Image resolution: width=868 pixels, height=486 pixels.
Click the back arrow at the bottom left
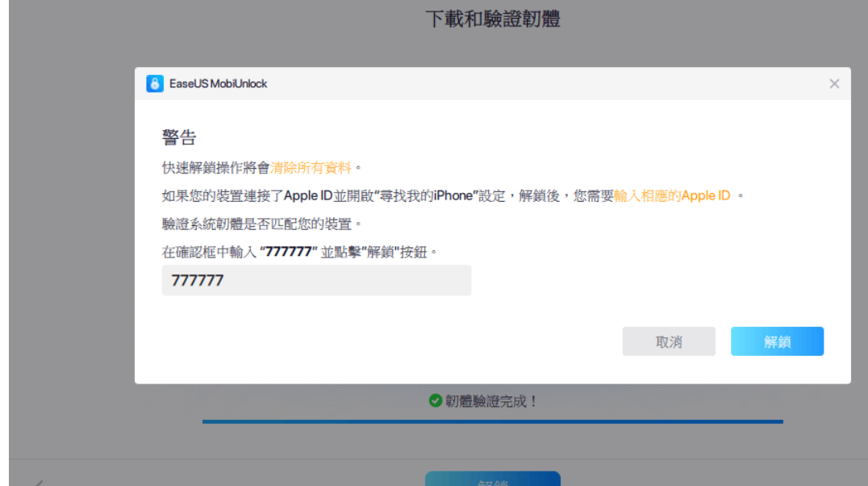pyautogui.click(x=38, y=484)
